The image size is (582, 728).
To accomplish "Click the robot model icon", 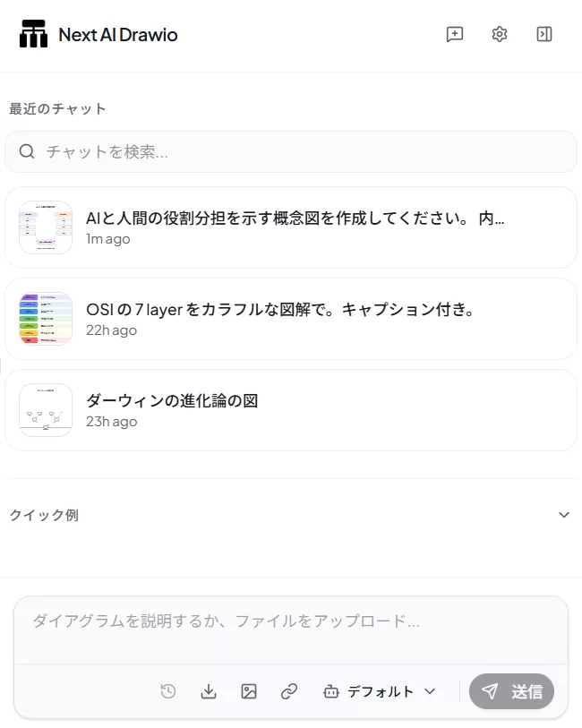I will pyautogui.click(x=331, y=691).
